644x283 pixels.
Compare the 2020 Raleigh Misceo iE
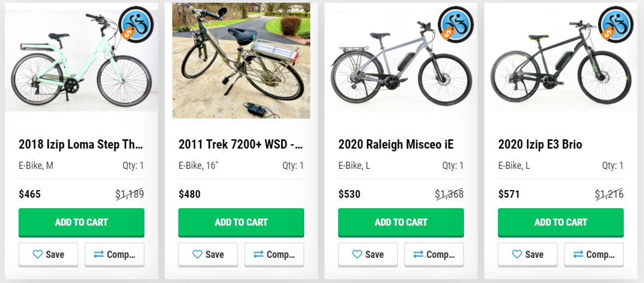coord(434,255)
